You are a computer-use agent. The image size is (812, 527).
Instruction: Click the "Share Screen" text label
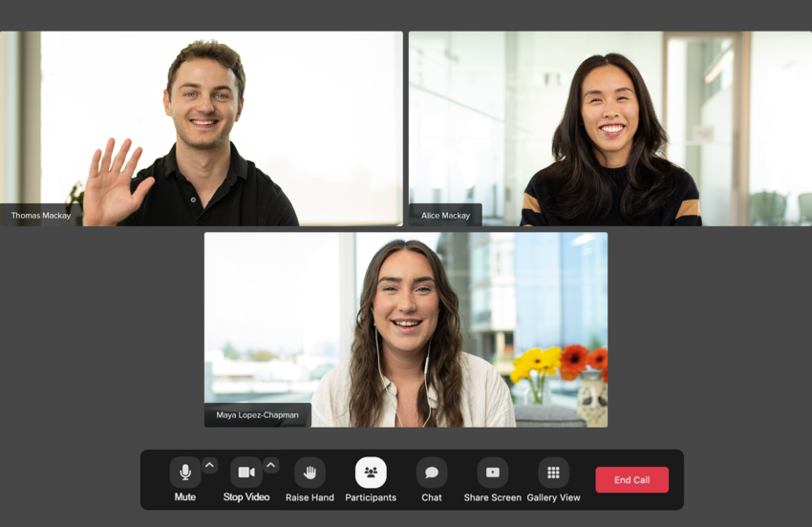pos(492,497)
